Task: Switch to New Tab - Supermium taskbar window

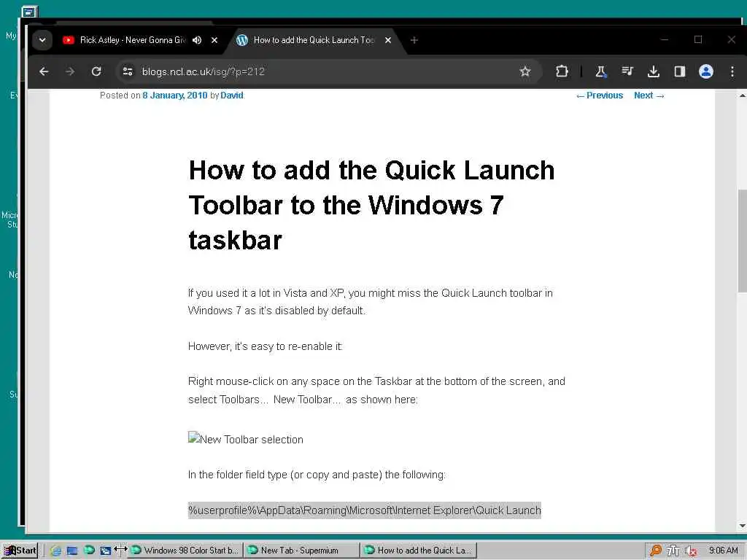Action: (x=301, y=551)
